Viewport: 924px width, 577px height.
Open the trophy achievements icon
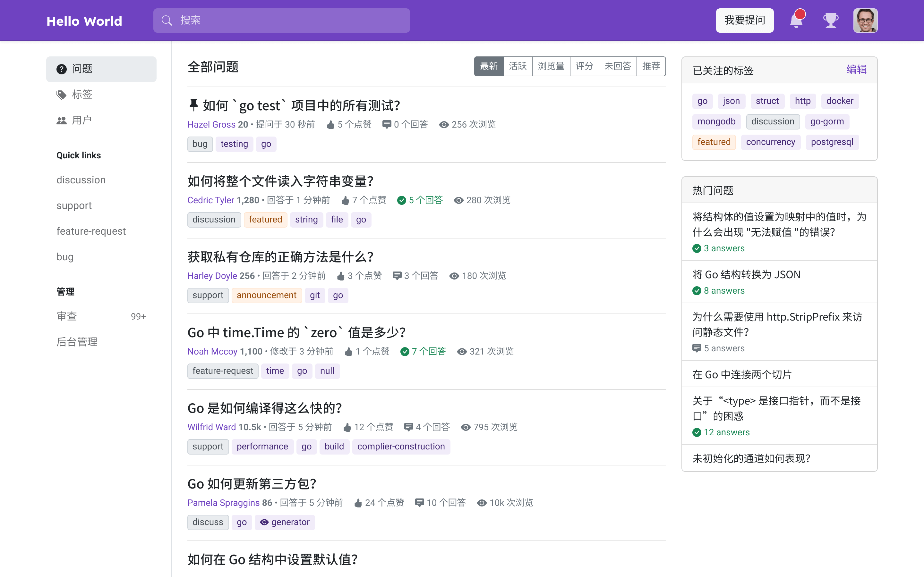click(x=830, y=21)
